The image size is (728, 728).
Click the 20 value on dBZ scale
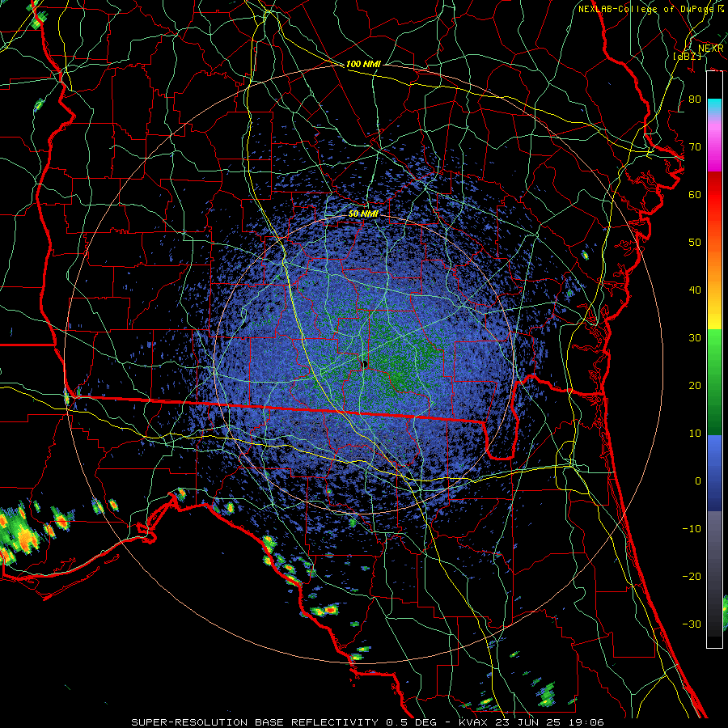click(695, 386)
